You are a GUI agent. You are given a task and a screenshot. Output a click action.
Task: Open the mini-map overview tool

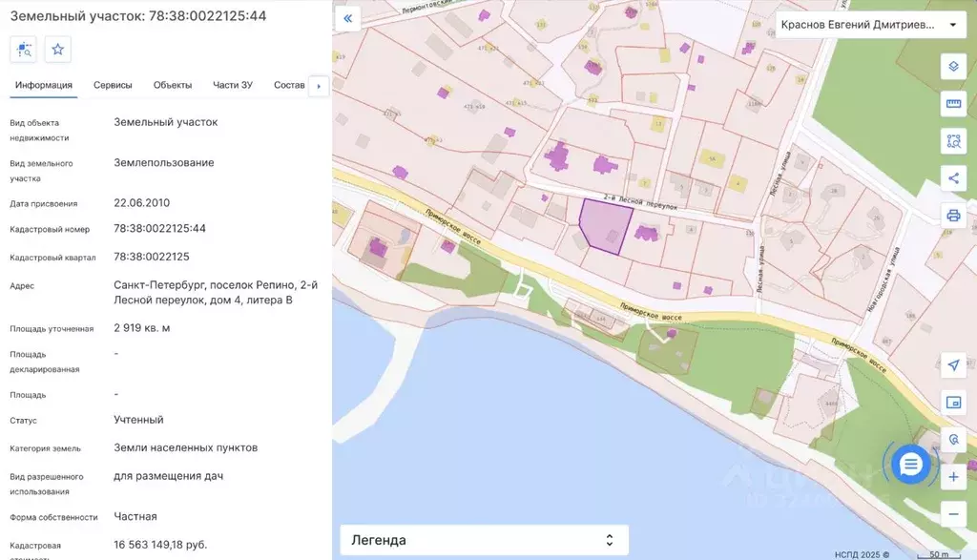point(953,402)
